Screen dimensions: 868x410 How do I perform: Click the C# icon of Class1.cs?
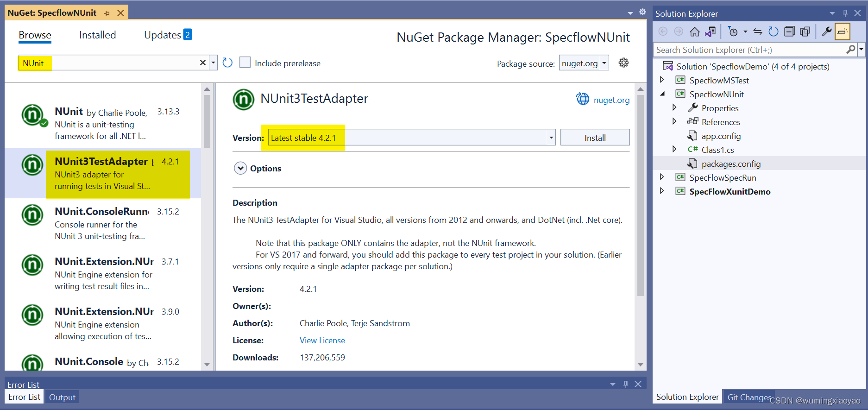(x=692, y=149)
